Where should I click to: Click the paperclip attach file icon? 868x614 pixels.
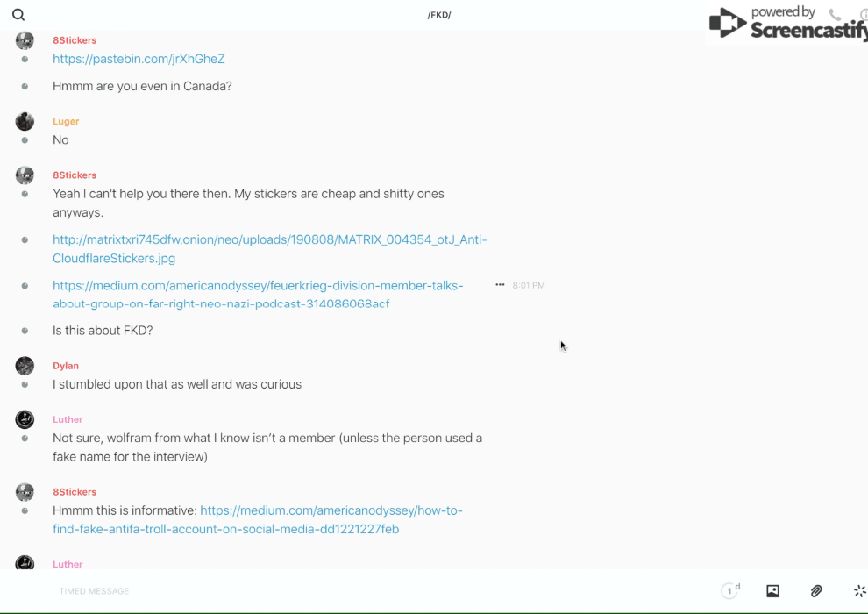pos(816,591)
